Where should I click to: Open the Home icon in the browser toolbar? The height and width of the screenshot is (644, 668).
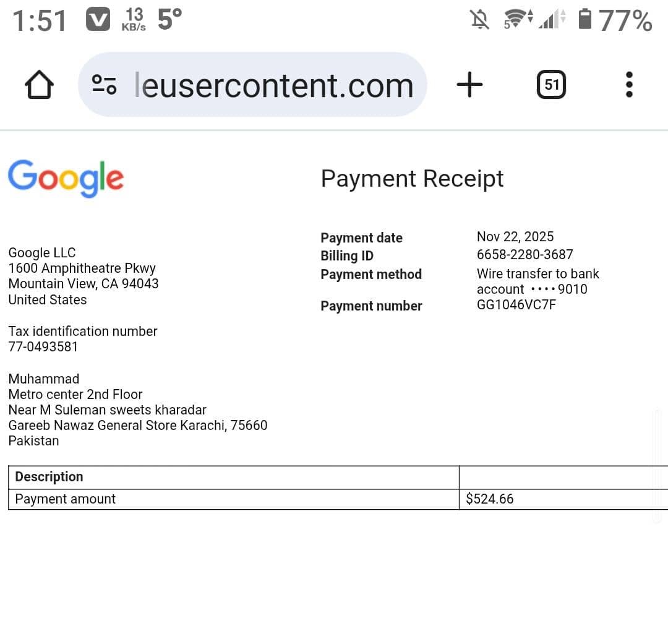[x=39, y=85]
